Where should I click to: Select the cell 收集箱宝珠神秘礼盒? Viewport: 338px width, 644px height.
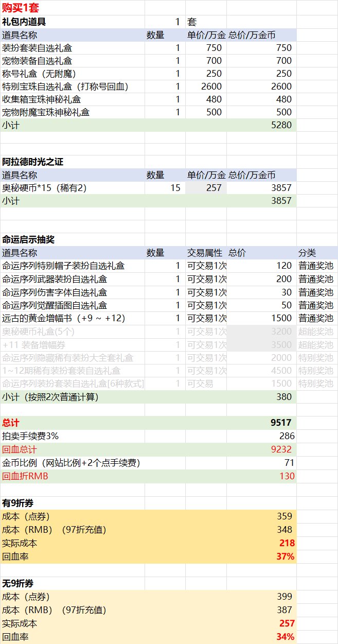42,99
